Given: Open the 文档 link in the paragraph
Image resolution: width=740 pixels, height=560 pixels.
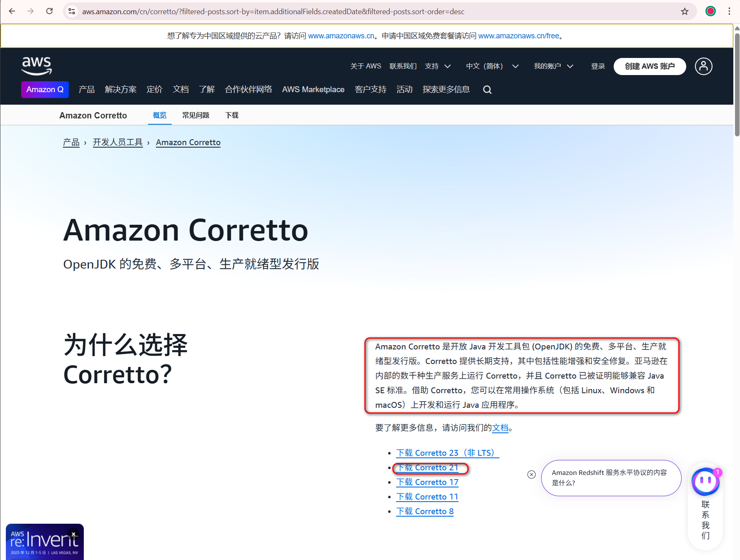Looking at the screenshot, I should coord(500,428).
